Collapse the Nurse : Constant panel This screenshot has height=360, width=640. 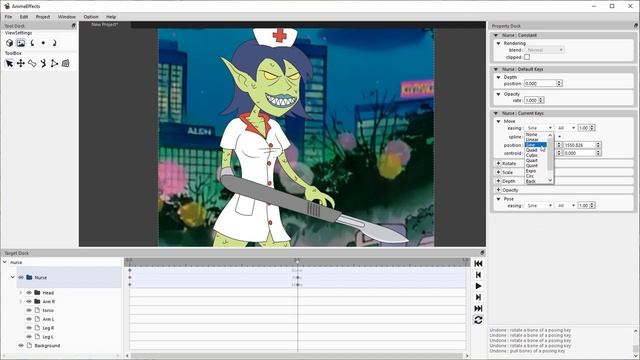tap(496, 36)
